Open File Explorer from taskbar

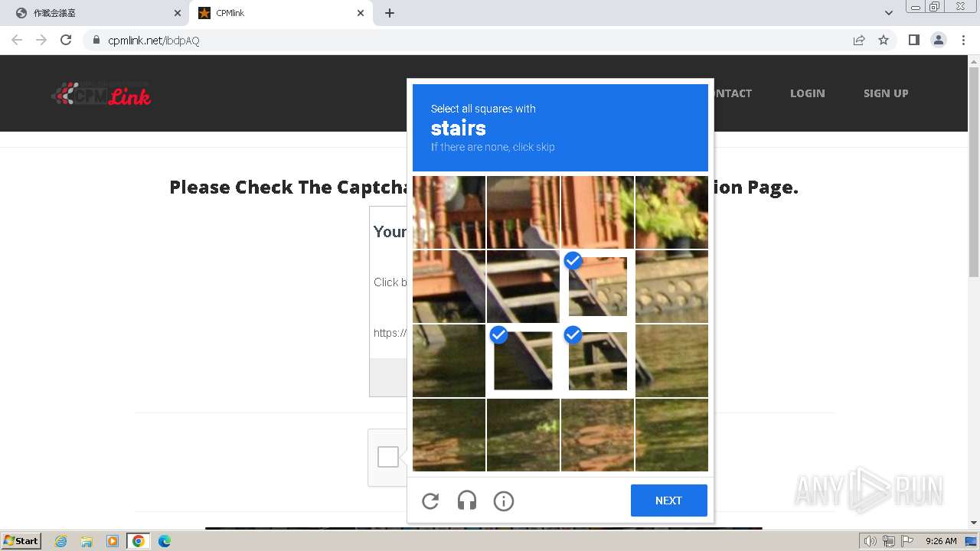(87, 541)
